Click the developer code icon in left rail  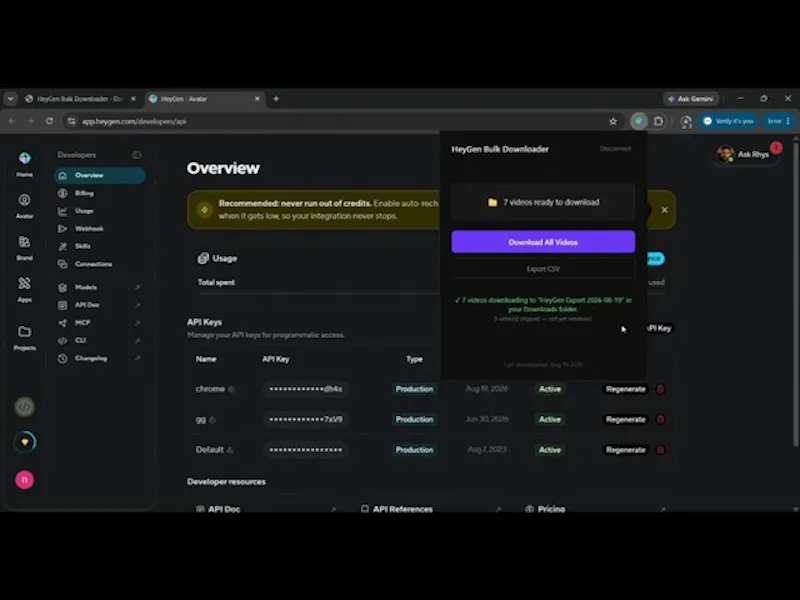pyautogui.click(x=24, y=407)
